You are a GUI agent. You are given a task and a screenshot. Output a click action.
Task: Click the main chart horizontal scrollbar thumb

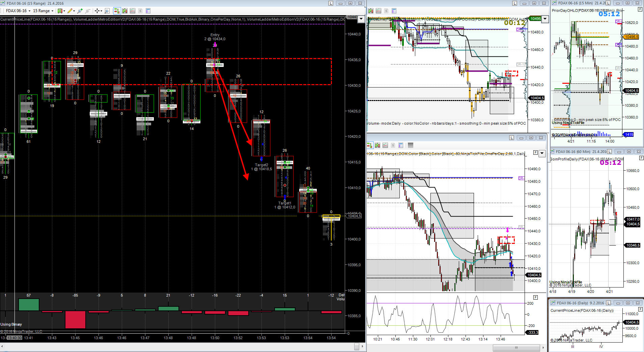(x=357, y=347)
